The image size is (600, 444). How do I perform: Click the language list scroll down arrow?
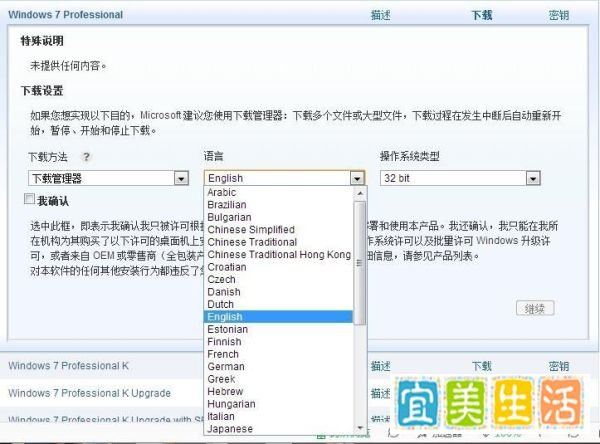coord(360,428)
